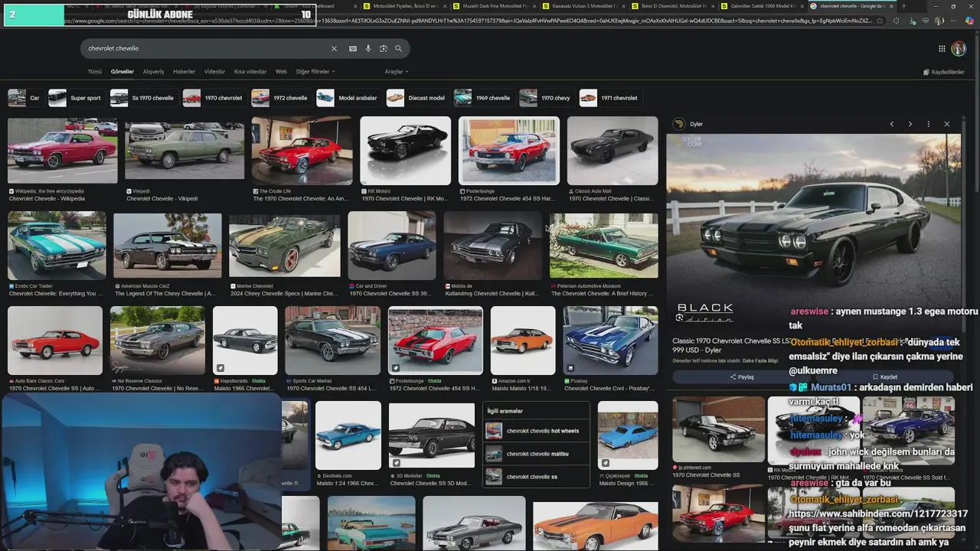Click the Dyler source logo in preview
Image resolution: width=980 pixels, height=551 pixels.
tap(678, 124)
